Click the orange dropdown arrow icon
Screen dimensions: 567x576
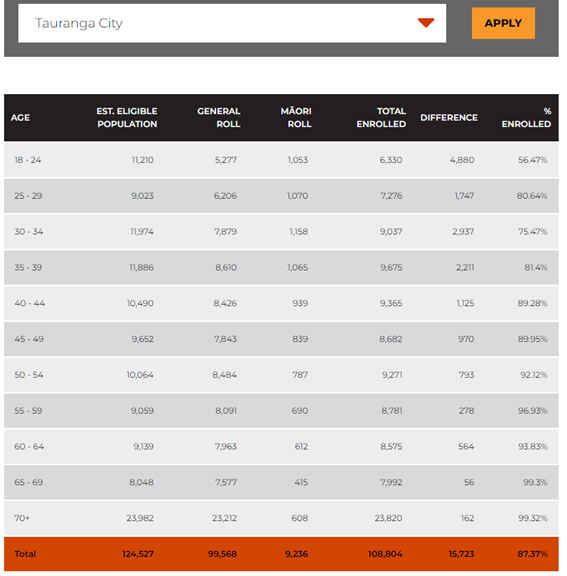[426, 23]
